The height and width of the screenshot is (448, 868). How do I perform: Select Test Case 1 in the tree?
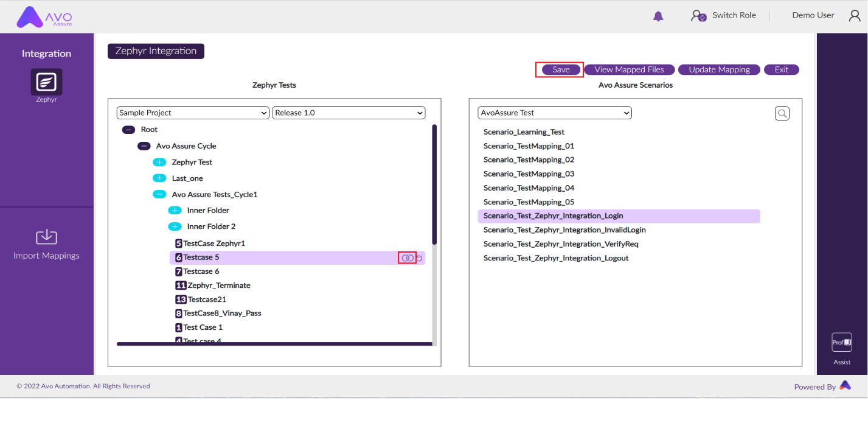203,327
